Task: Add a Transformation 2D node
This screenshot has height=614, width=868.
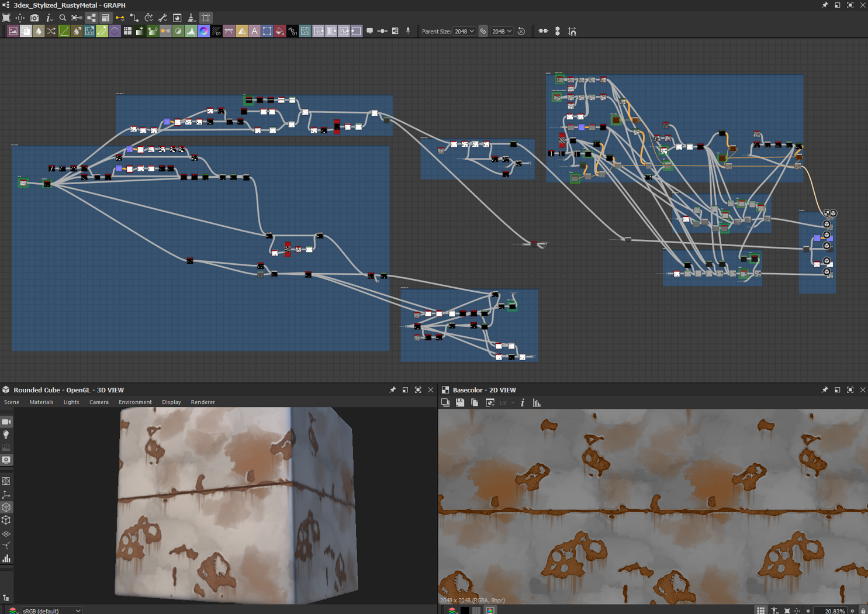Action: (267, 32)
